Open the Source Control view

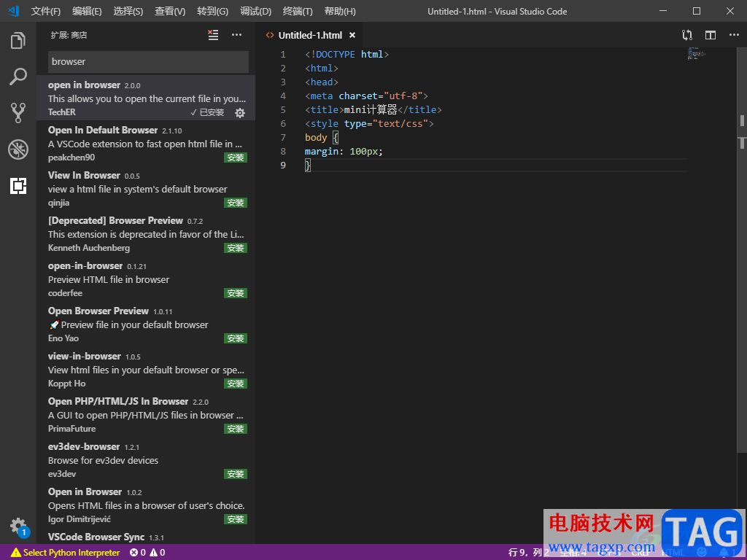tap(18, 113)
